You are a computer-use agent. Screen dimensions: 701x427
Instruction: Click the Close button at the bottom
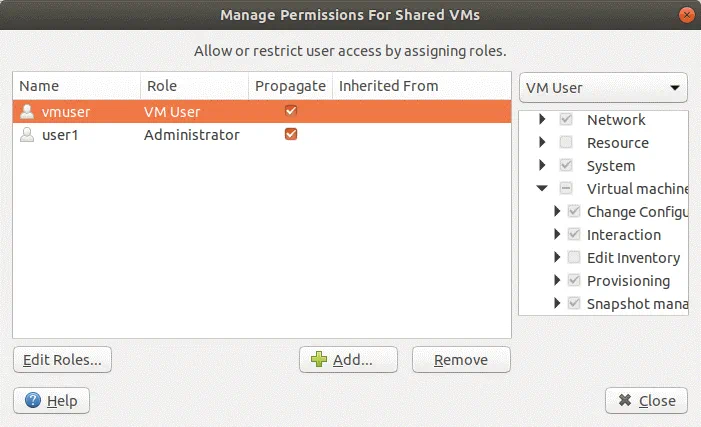coord(646,401)
